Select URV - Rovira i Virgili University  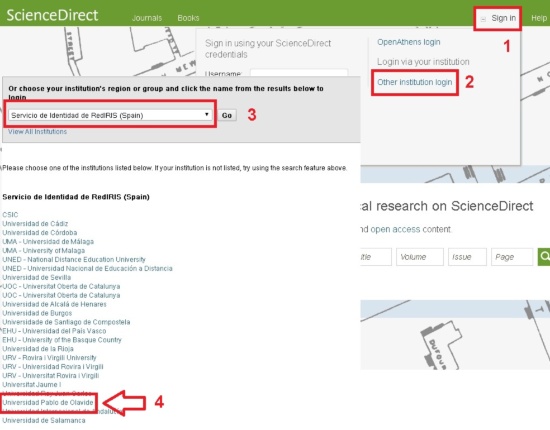click(x=49, y=358)
